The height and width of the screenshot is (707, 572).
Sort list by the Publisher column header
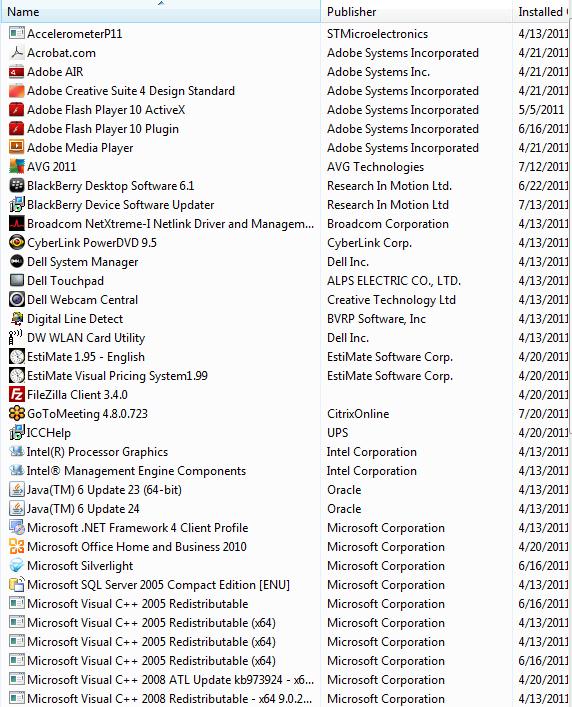pos(416,12)
